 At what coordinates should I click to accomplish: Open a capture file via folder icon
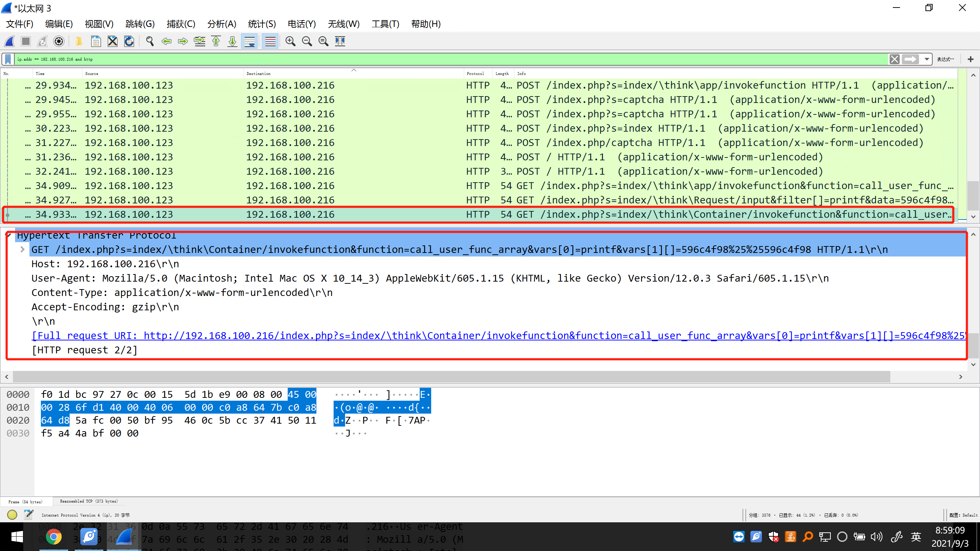pos(79,41)
